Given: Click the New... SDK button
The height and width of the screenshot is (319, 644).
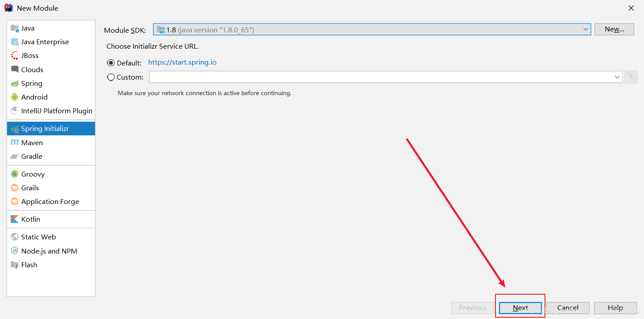Looking at the screenshot, I should [x=614, y=29].
